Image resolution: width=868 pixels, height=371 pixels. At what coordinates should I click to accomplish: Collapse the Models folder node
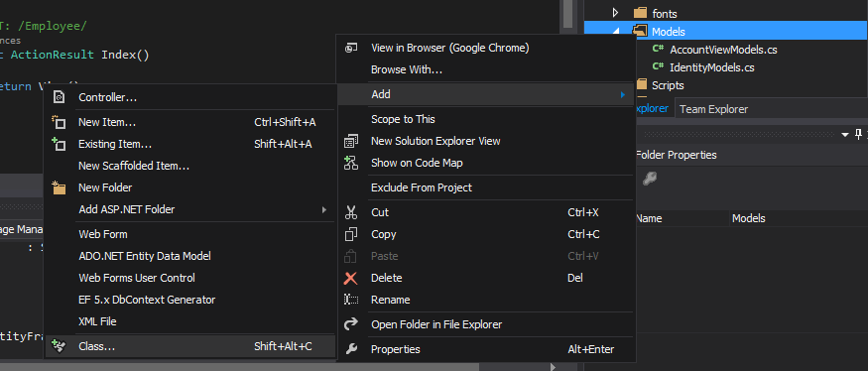pyautogui.click(x=616, y=32)
